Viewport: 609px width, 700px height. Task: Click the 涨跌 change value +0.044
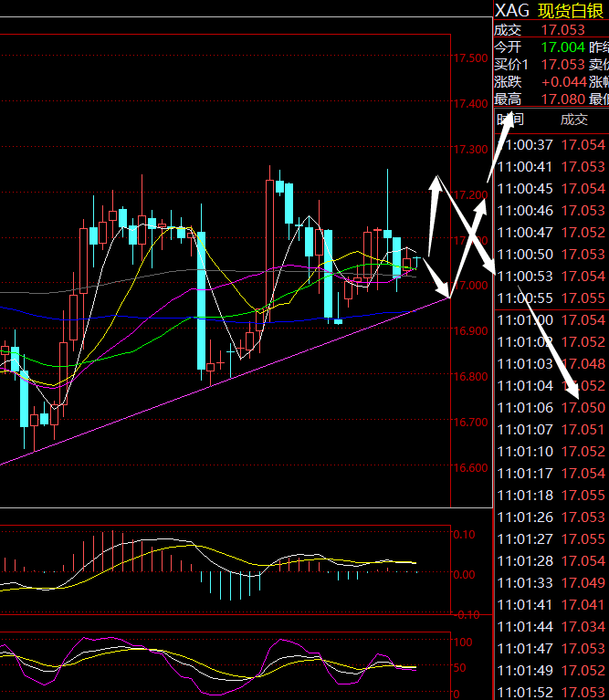(564, 82)
